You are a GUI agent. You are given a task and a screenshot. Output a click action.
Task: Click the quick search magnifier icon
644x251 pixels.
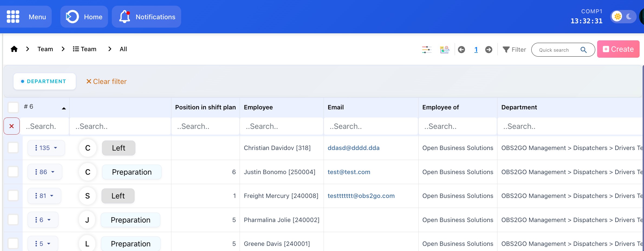pos(584,50)
